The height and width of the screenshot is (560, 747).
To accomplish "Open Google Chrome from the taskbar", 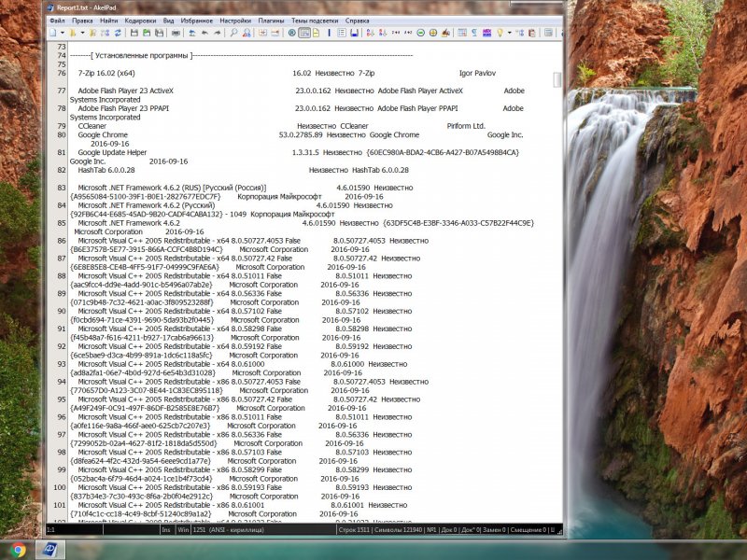I will (18, 550).
